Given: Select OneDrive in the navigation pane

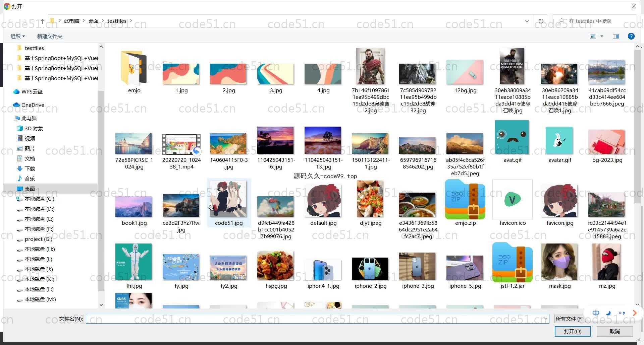Looking at the screenshot, I should [33, 105].
